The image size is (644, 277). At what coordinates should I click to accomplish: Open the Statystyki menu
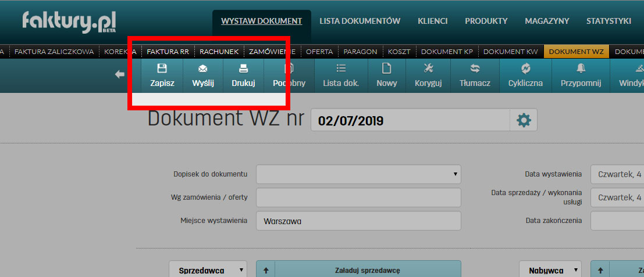[x=609, y=21]
